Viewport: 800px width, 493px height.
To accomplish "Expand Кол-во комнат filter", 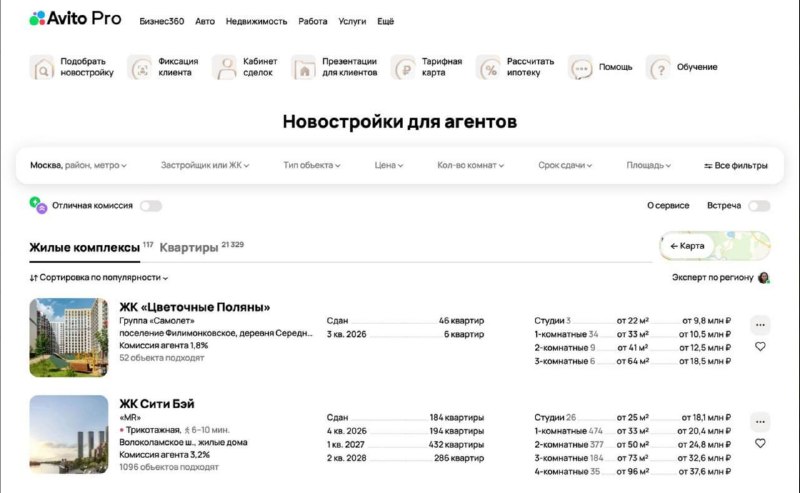I will tap(470, 165).
